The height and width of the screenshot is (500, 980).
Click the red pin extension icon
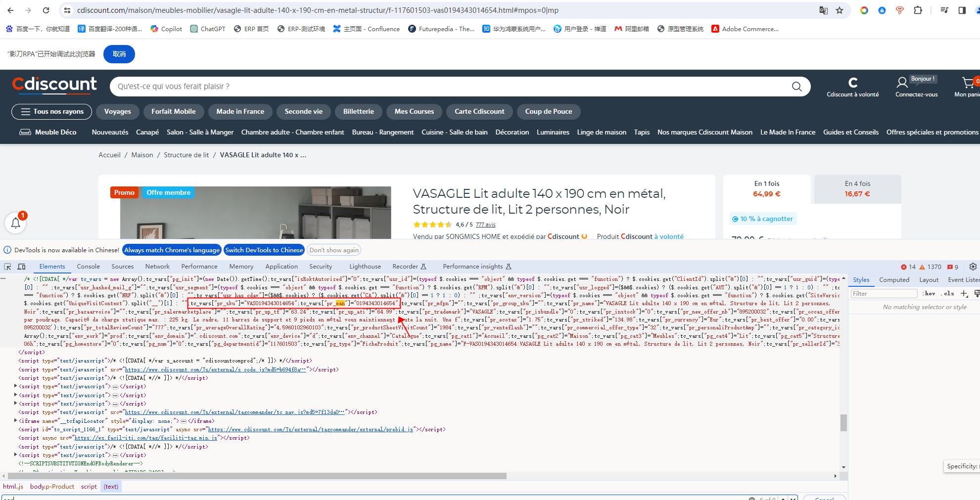(x=900, y=10)
